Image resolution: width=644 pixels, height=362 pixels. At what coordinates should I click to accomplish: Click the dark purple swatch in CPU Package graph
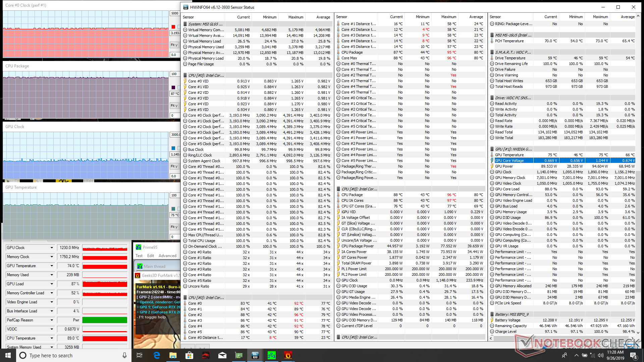[173, 87]
